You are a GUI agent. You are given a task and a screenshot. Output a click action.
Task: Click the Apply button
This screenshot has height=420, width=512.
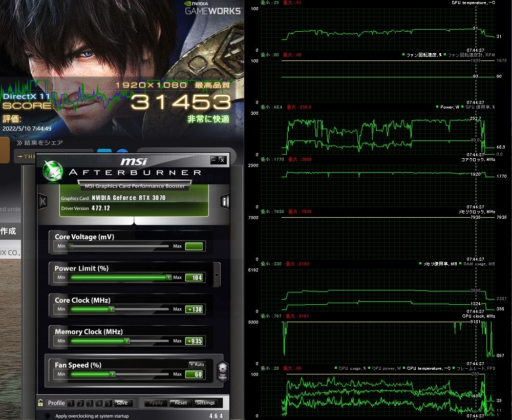[156, 403]
